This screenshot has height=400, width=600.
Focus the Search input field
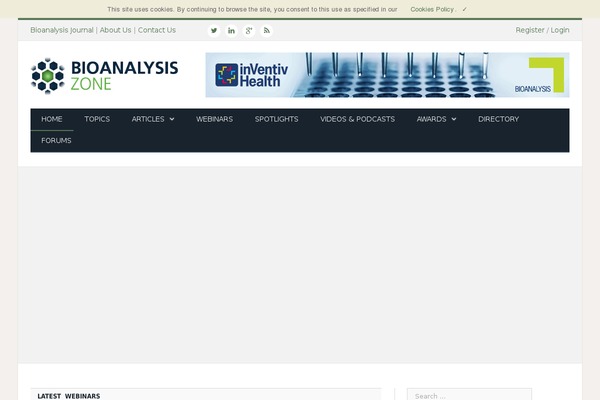tap(470, 395)
